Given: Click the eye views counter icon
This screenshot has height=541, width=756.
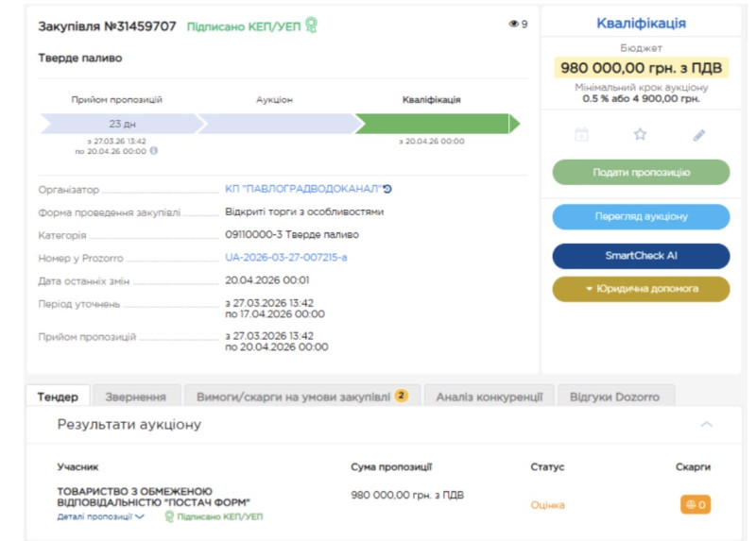Looking at the screenshot, I should [513, 25].
